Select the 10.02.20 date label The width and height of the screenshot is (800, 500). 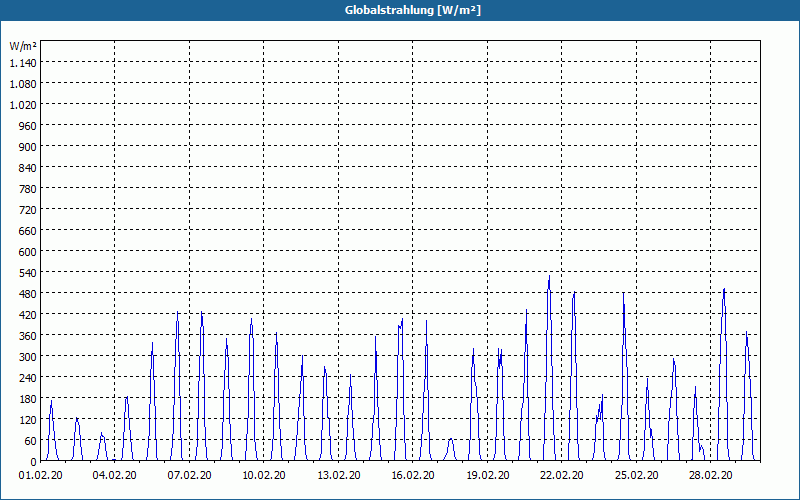264,476
